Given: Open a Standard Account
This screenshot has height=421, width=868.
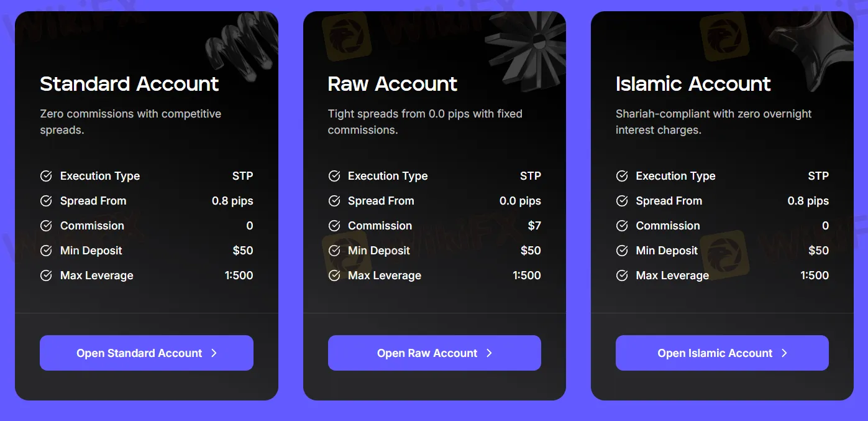Looking at the screenshot, I should tap(146, 353).
